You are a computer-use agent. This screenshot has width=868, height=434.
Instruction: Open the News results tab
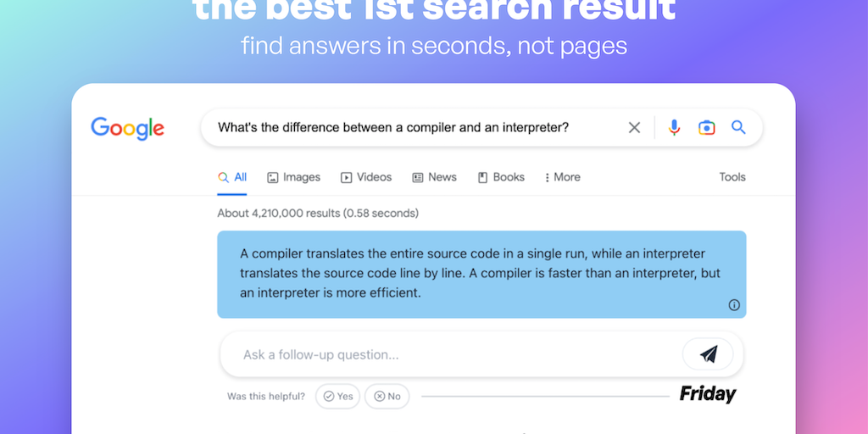click(434, 177)
